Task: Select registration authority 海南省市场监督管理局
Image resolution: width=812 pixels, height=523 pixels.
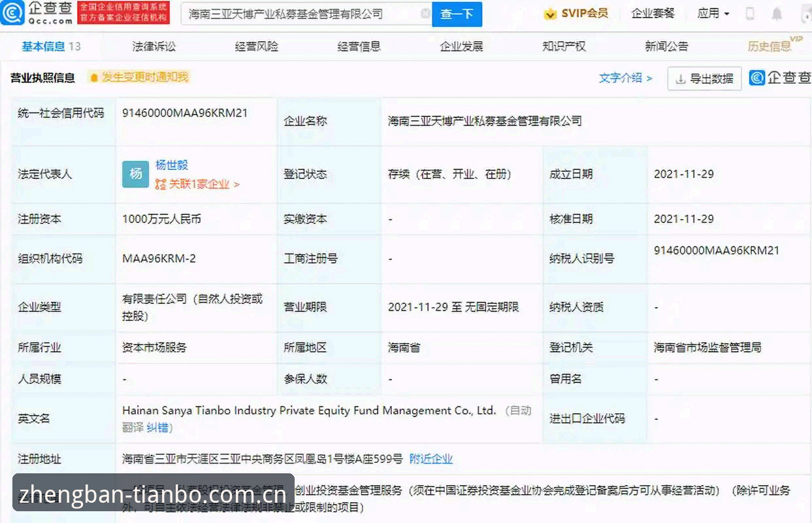Action: 707,348
